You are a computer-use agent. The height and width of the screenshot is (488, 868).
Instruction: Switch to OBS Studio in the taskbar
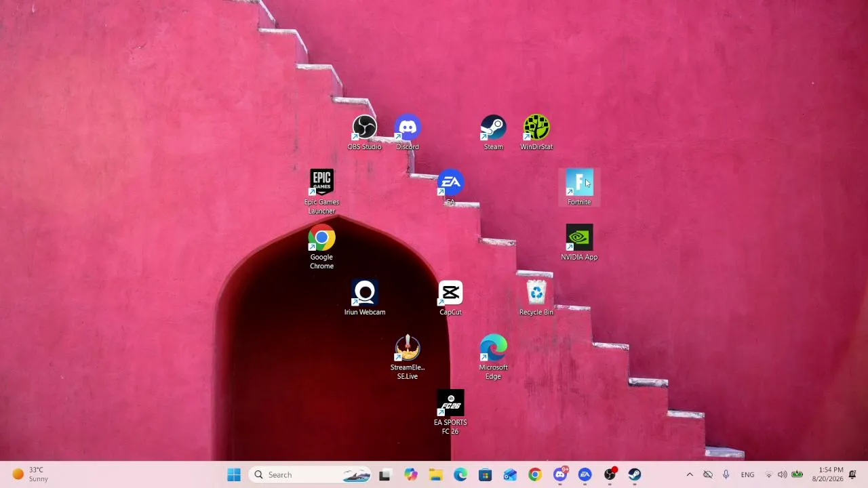(x=610, y=475)
